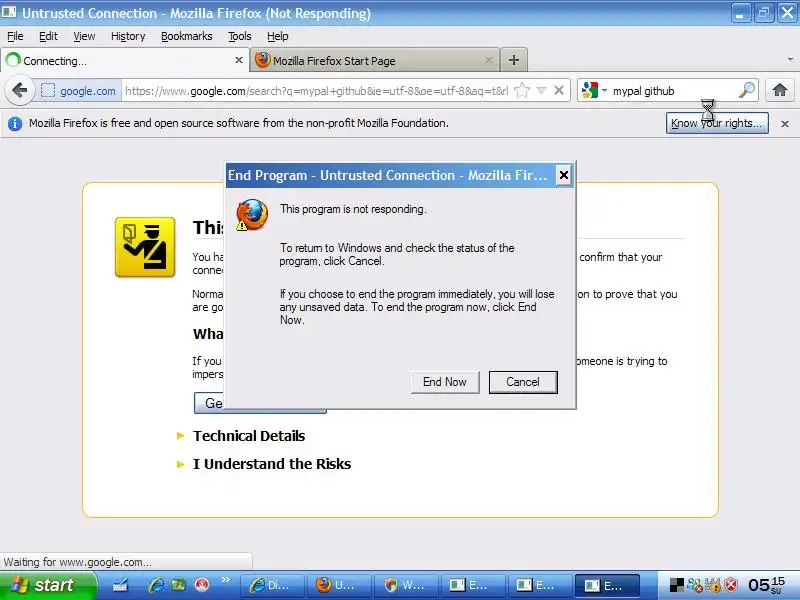Dismiss the Mozilla info notification bar
This screenshot has height=600, width=800.
tap(785, 123)
